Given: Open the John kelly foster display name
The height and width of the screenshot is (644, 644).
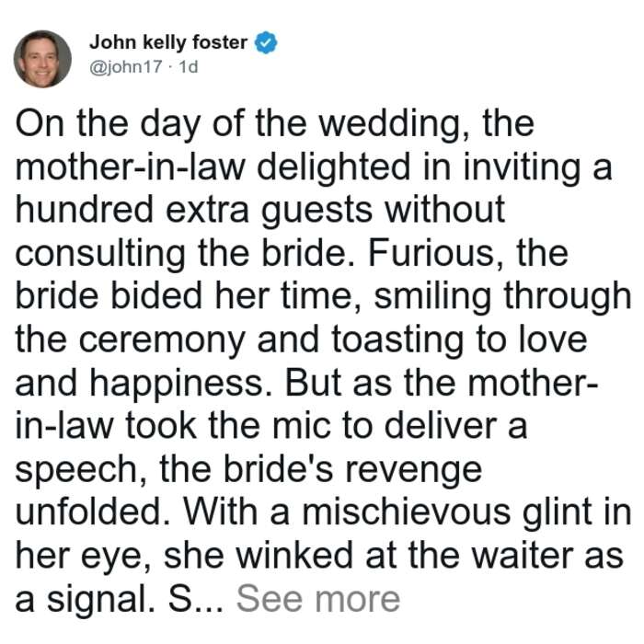Looking at the screenshot, I should point(168,42).
